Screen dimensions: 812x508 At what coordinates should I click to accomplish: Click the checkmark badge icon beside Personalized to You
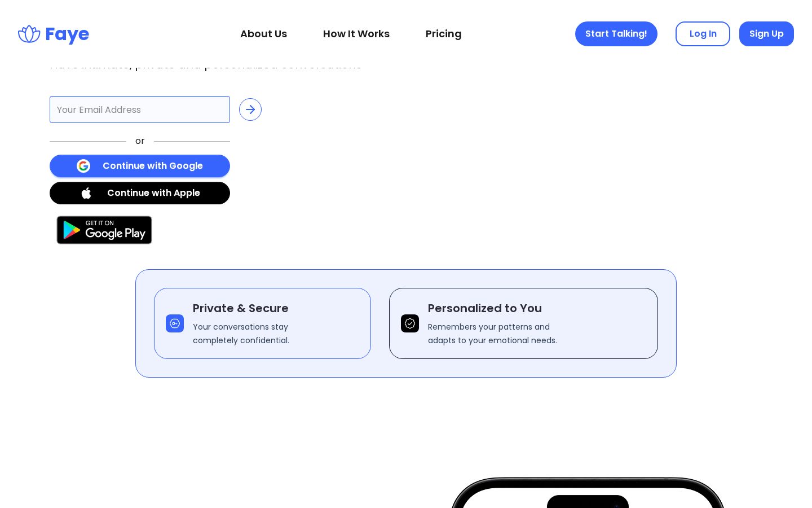click(410, 323)
